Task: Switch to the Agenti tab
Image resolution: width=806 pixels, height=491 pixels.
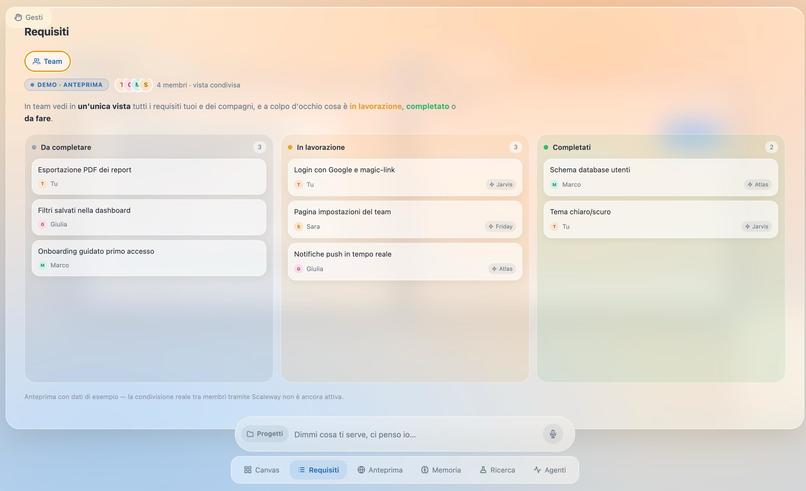Action: tap(549, 470)
